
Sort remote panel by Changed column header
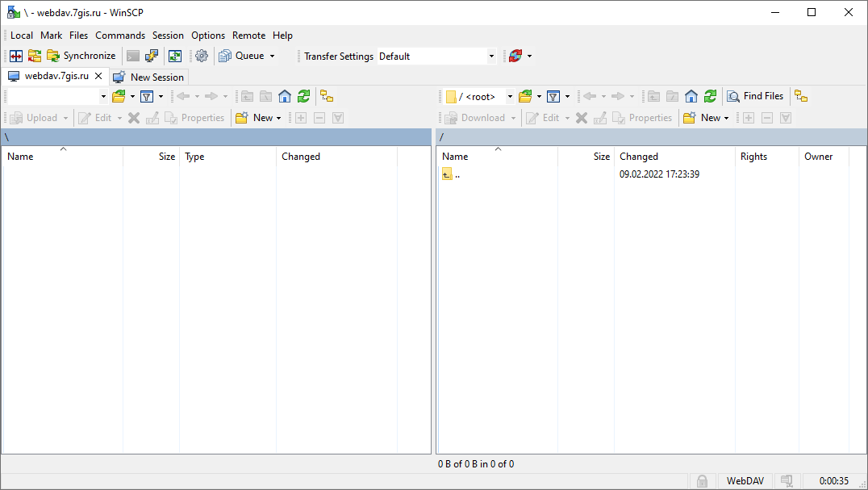[x=639, y=157]
